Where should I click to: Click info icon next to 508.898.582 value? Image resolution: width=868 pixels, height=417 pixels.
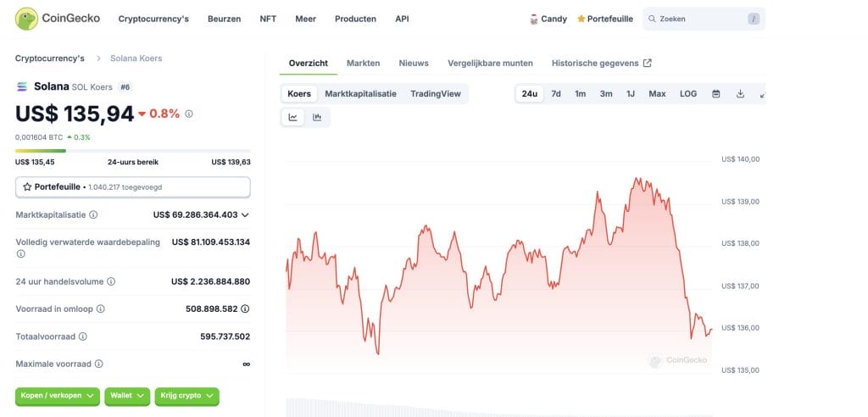(245, 309)
